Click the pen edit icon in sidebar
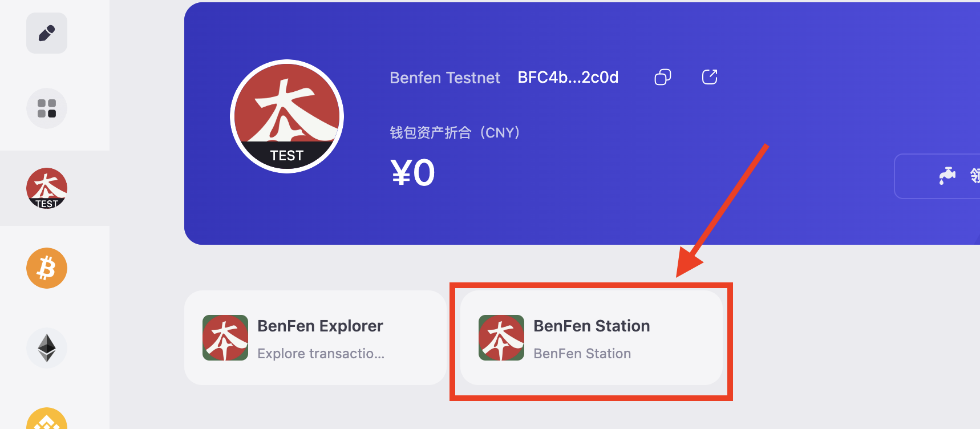Screen dimensions: 980x429 [47, 33]
